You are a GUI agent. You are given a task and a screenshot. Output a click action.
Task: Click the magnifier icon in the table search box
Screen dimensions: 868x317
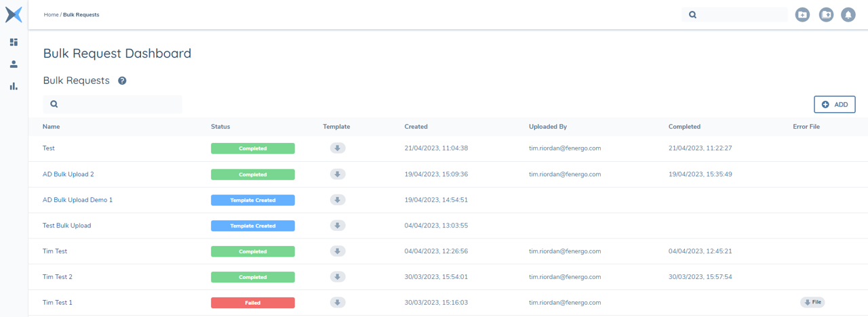tap(54, 104)
